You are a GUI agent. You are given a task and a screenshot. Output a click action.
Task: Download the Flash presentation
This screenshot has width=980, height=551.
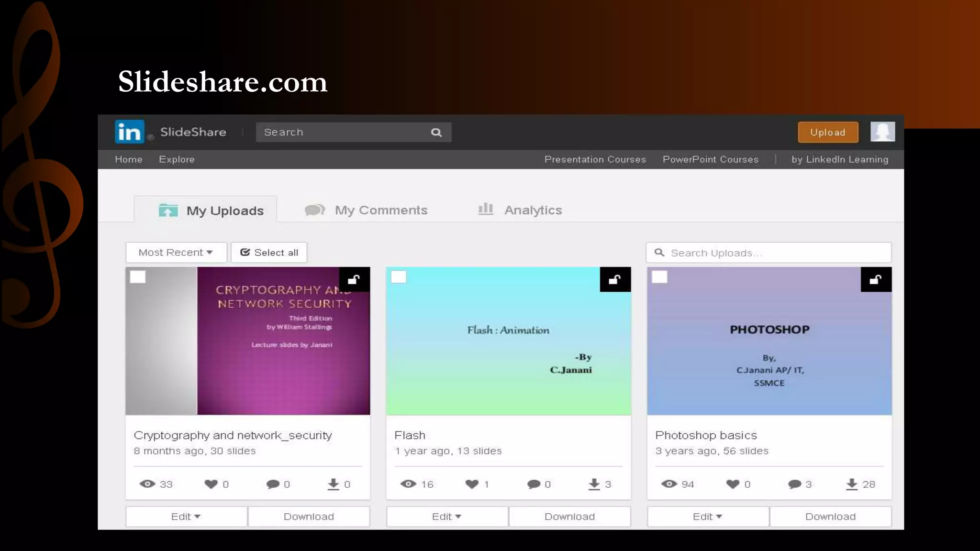(569, 517)
